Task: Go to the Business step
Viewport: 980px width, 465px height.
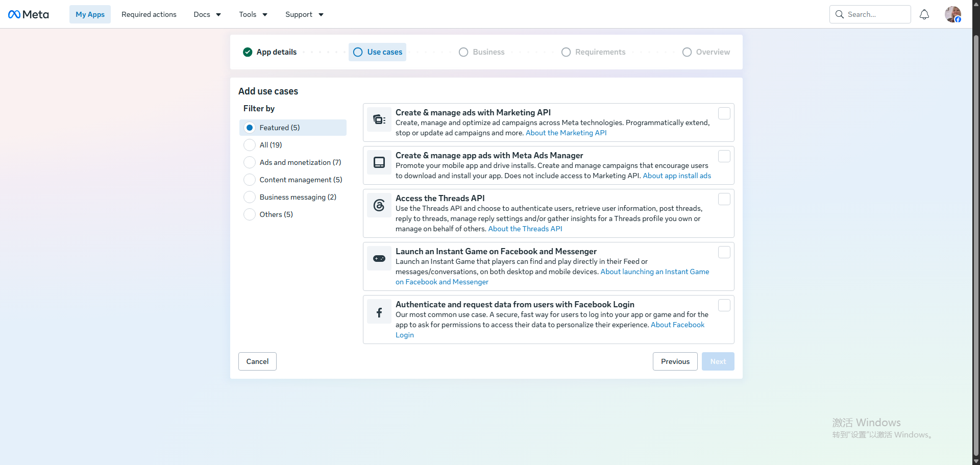Action: 482,52
